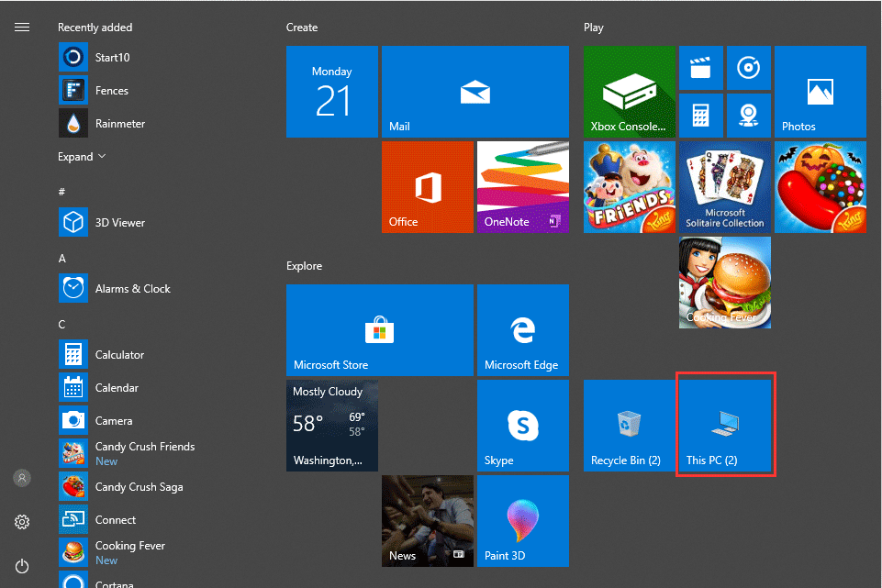Open the OneNote tile
Viewport: 882px width, 588px height.
[523, 187]
